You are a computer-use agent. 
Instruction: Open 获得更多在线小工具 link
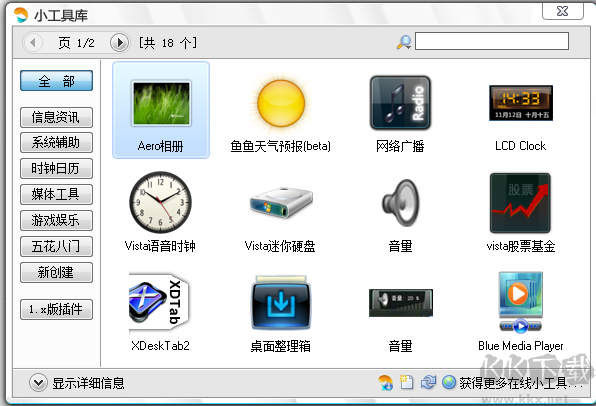[x=521, y=383]
